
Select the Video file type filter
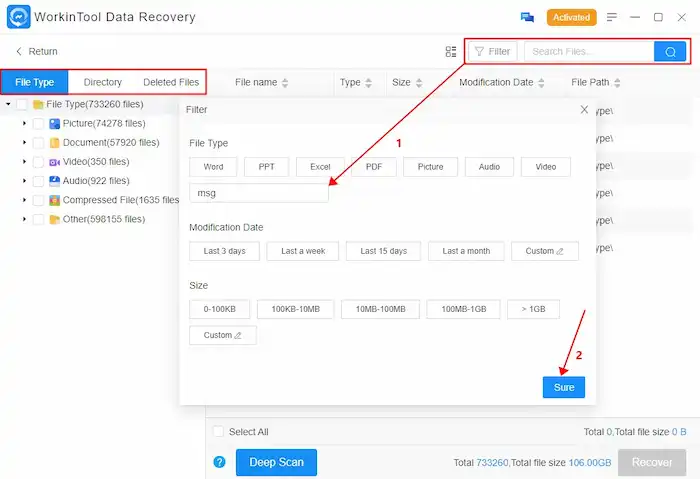click(x=546, y=167)
